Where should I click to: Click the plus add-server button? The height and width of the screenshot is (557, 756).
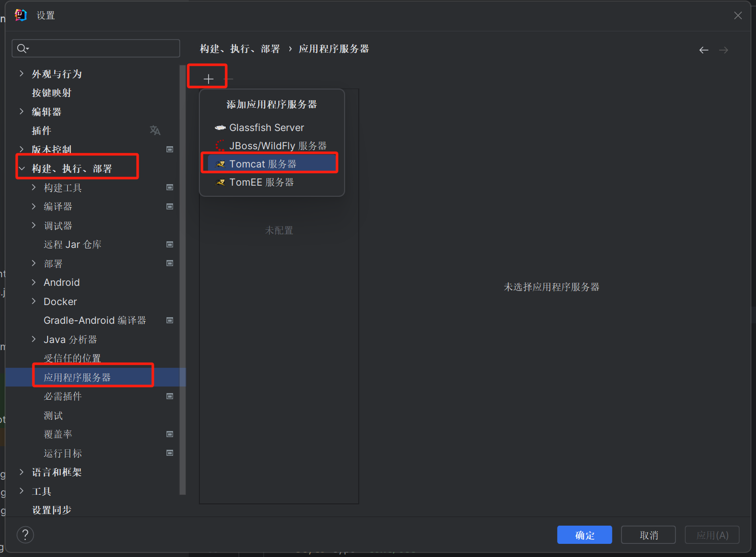(208, 78)
